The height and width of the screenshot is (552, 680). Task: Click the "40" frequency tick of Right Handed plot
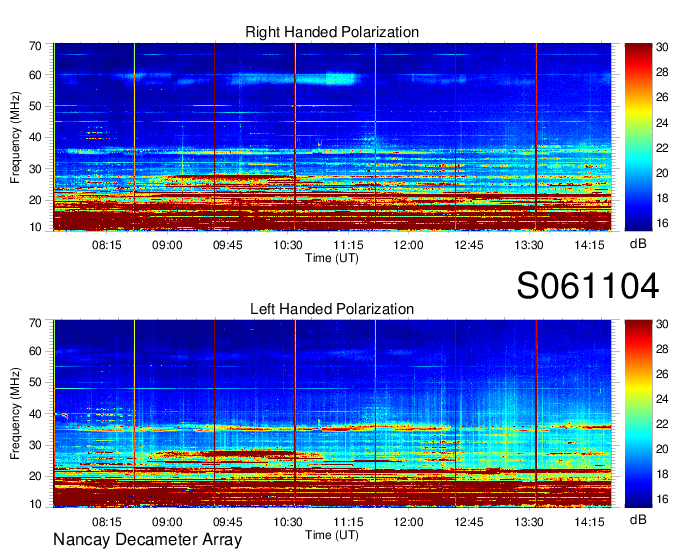pyautogui.click(x=35, y=137)
